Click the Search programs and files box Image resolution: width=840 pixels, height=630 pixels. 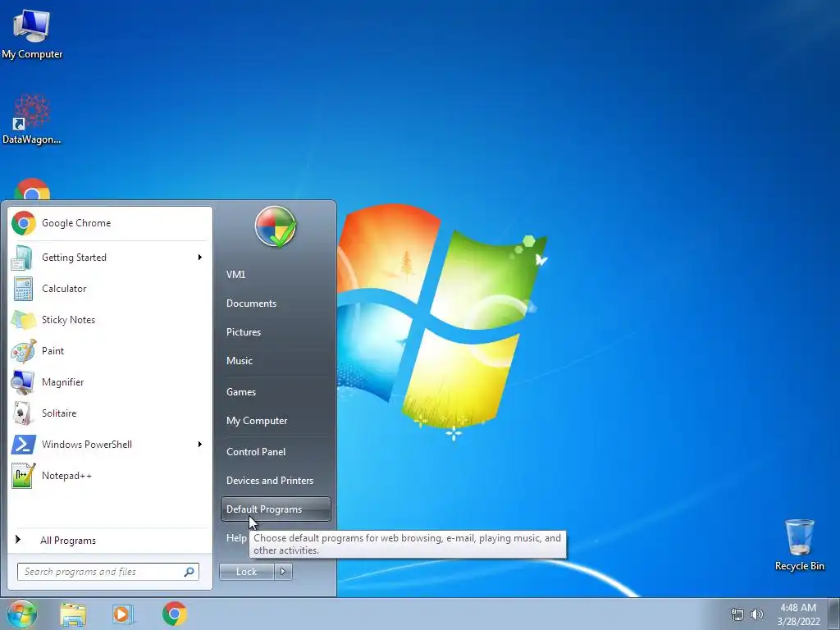pos(107,572)
